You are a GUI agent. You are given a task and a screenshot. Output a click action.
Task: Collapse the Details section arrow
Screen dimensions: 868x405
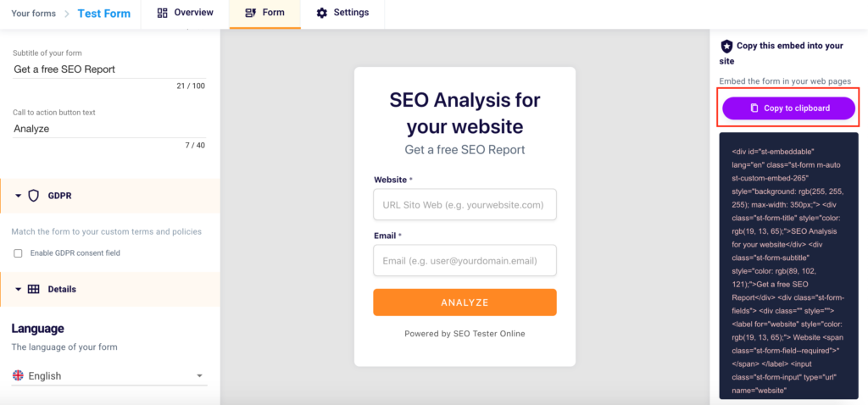click(x=18, y=289)
